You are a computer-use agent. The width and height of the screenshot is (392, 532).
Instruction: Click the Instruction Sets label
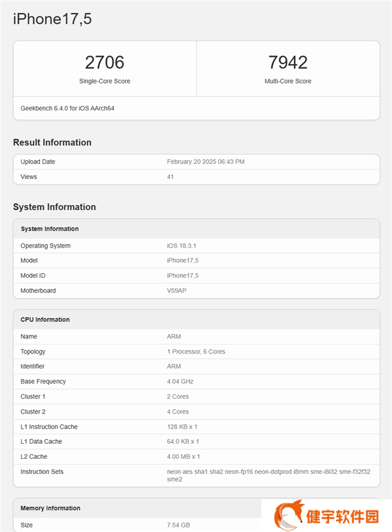(42, 472)
